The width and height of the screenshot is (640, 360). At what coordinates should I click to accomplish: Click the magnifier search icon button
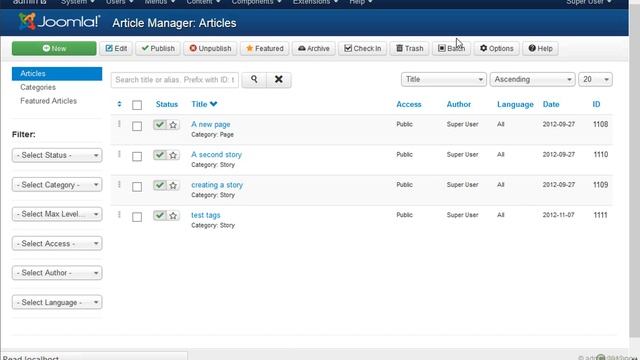(254, 80)
